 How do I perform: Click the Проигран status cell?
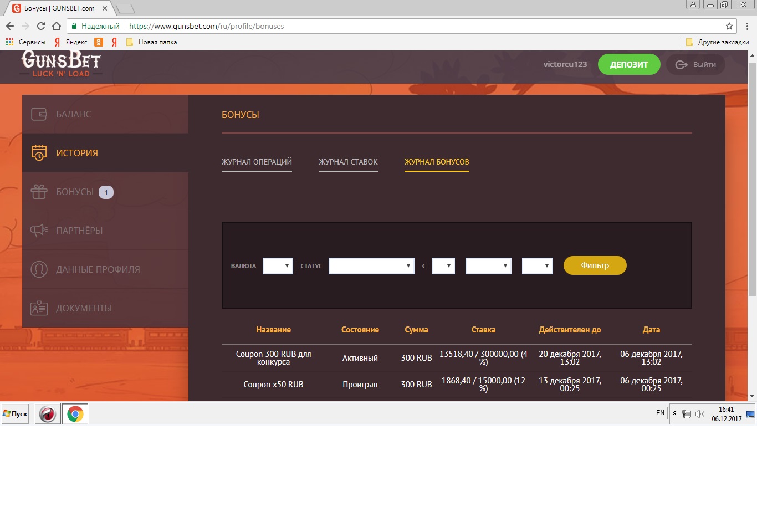(360, 385)
